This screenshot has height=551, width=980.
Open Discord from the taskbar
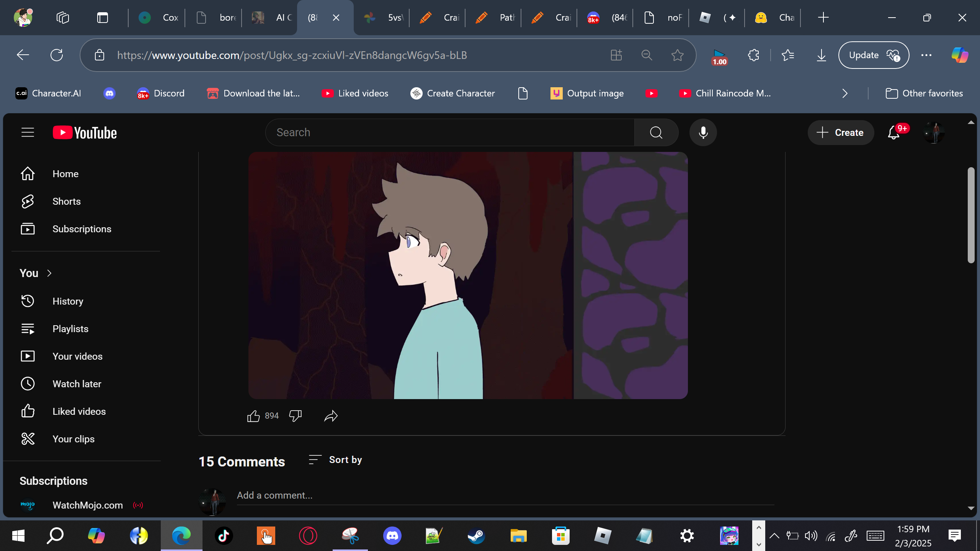(x=392, y=536)
